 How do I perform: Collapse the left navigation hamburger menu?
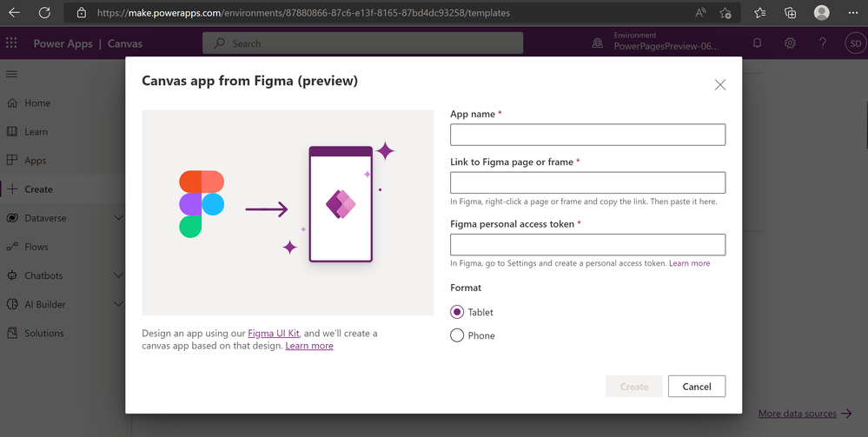click(x=11, y=74)
